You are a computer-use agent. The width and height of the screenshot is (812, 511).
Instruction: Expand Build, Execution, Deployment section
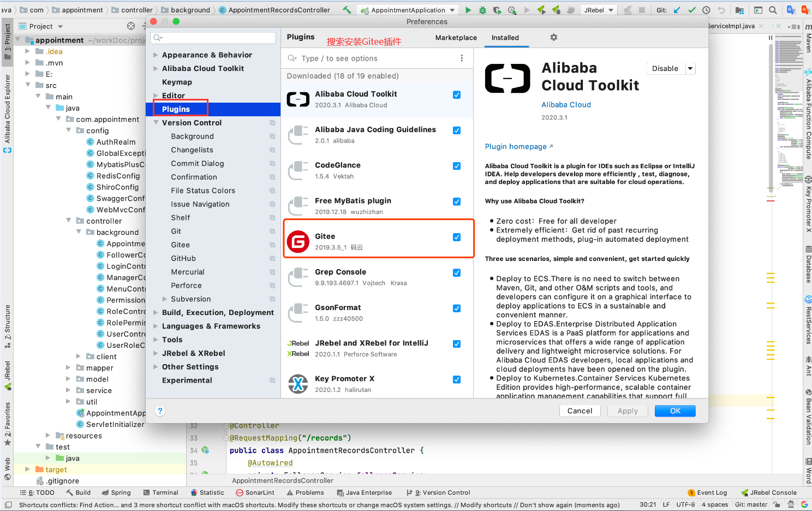click(x=156, y=313)
